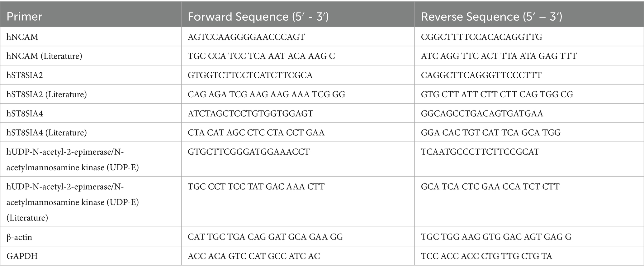Click the β-actin primer name cell
The height and width of the screenshot is (271, 644).
19,237
